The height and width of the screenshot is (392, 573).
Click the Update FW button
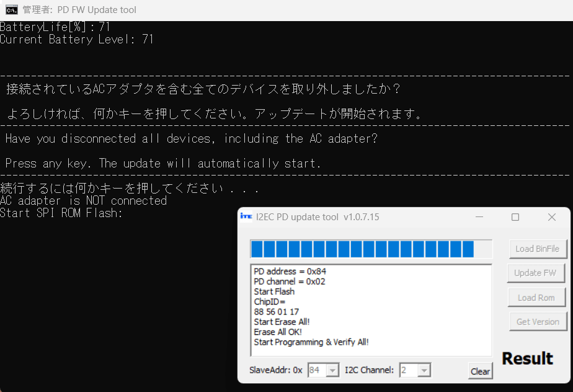(537, 273)
